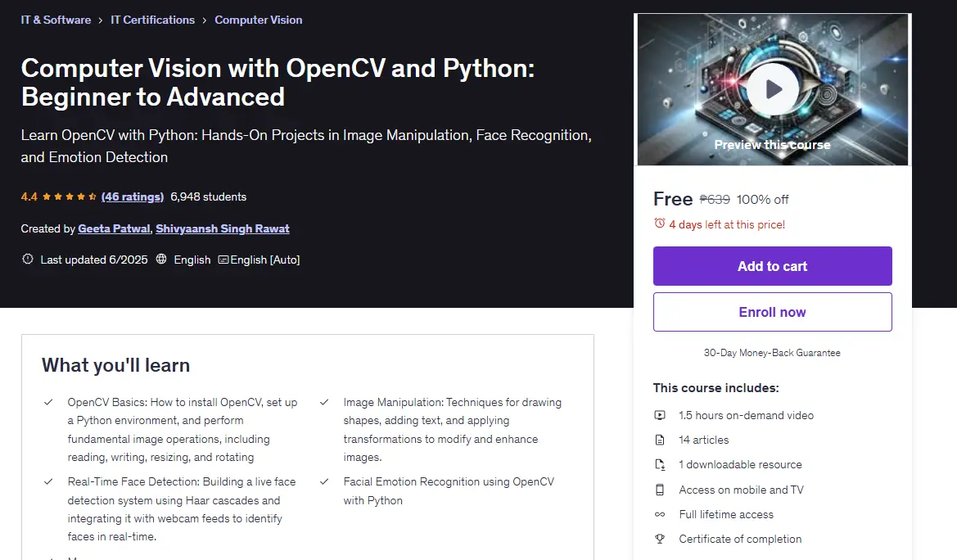
Task: Open the (46 ratings) link
Action: pos(133,196)
